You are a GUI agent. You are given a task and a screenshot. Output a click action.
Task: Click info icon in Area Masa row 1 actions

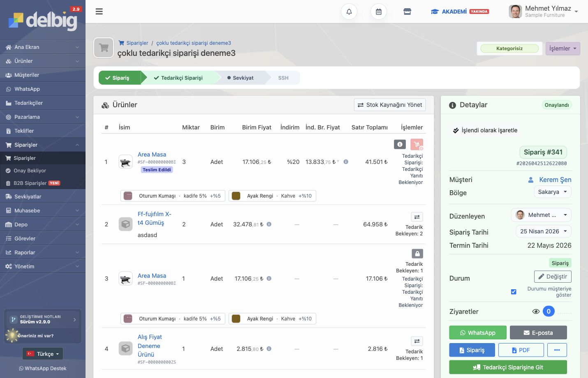tap(400, 144)
